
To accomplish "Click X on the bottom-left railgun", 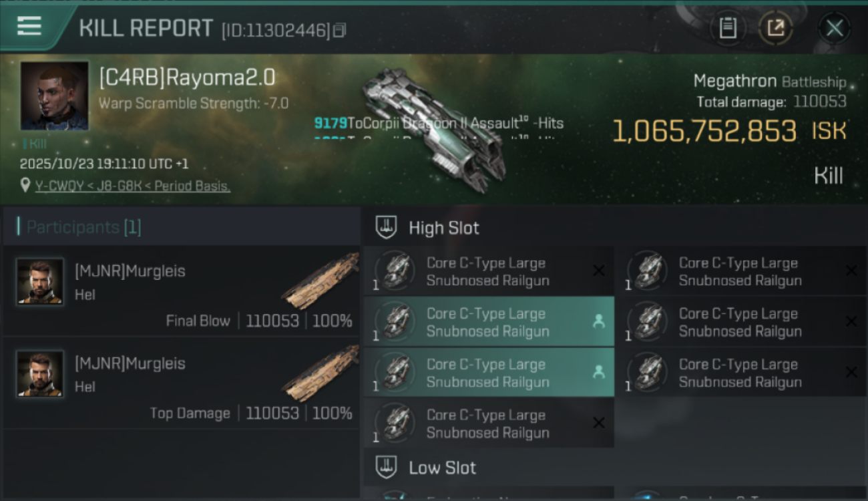I will pyautogui.click(x=599, y=423).
